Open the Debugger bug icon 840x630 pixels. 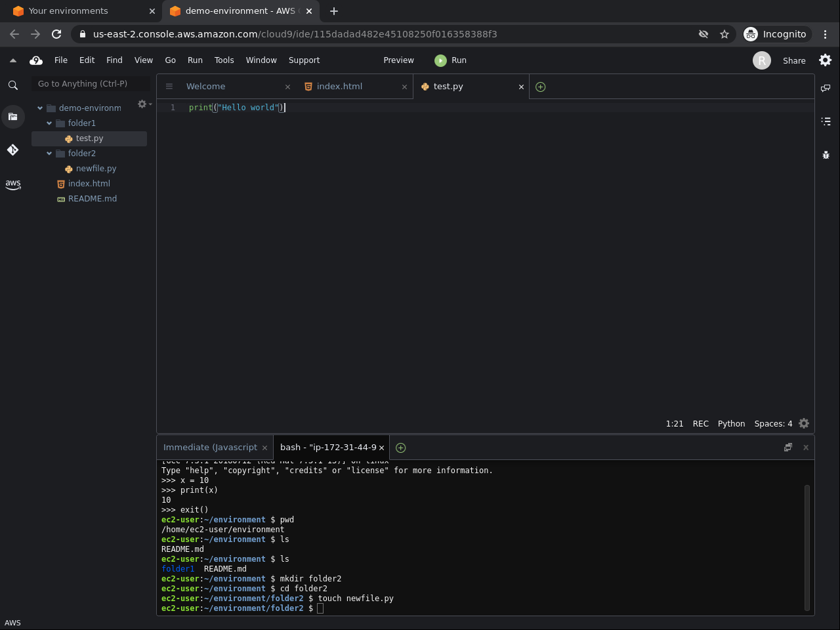click(x=826, y=155)
